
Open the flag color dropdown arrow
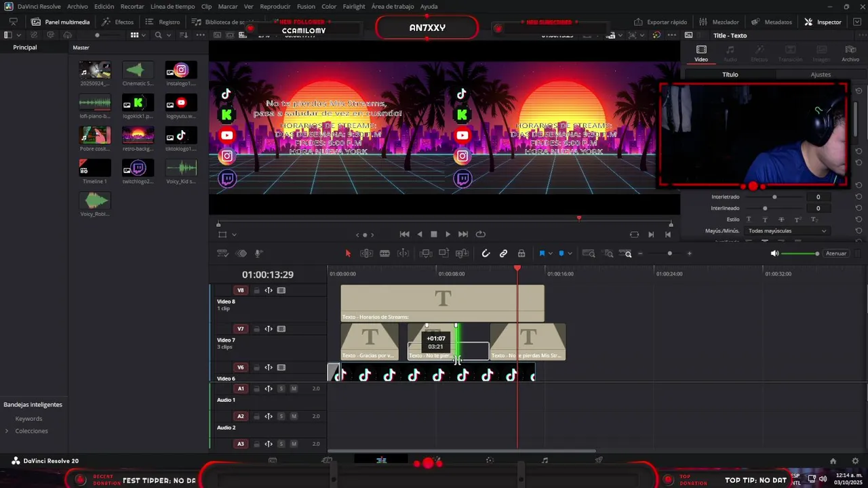coord(550,253)
